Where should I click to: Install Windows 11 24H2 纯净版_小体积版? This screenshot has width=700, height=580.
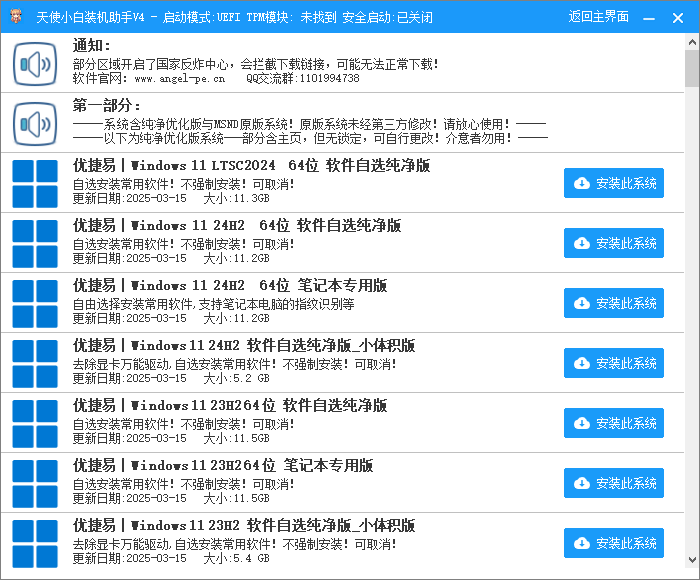click(x=614, y=363)
